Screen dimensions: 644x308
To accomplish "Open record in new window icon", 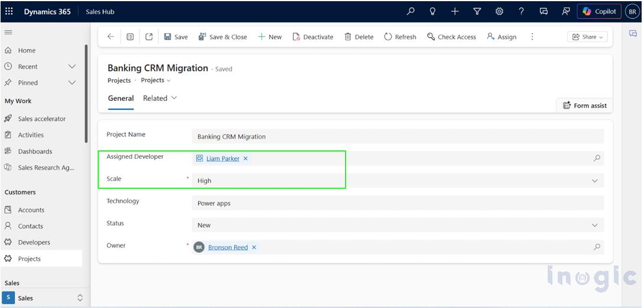I will [149, 37].
